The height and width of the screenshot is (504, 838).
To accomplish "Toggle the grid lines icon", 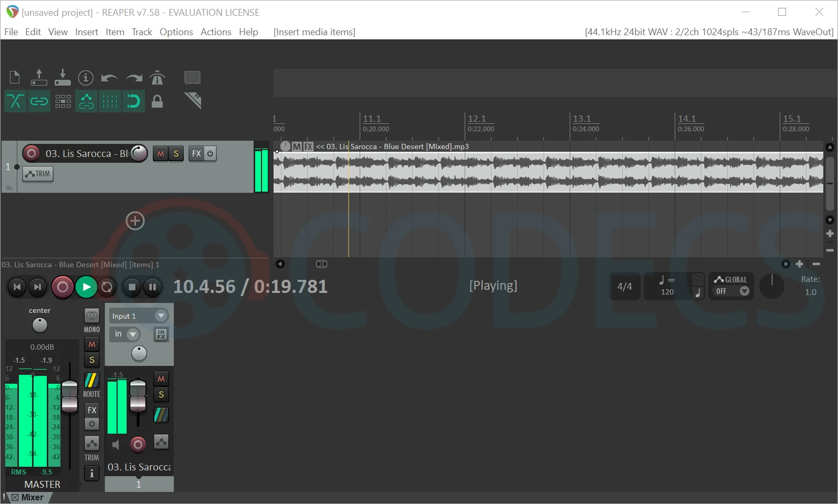I will click(110, 101).
